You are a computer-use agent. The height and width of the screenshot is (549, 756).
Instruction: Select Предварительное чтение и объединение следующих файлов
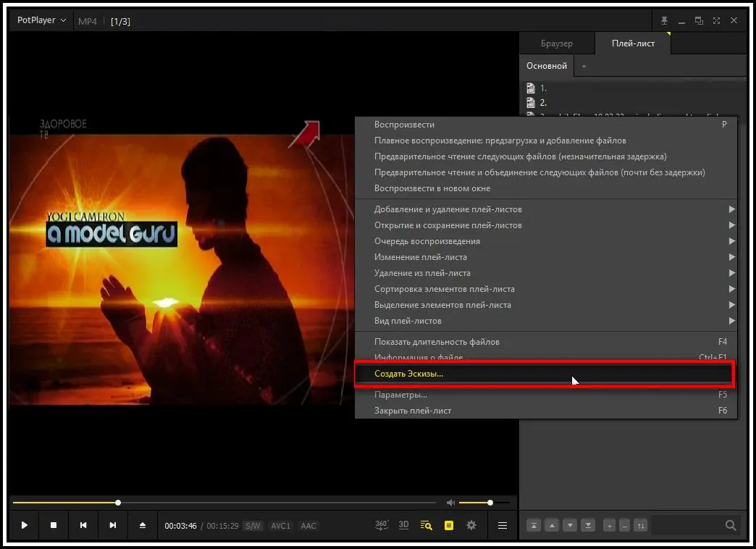pos(546,172)
